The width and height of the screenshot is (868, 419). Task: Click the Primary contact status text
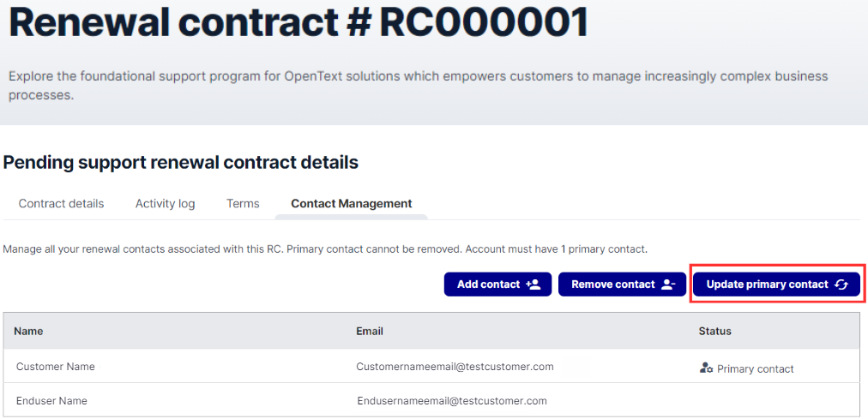pyautogui.click(x=756, y=368)
